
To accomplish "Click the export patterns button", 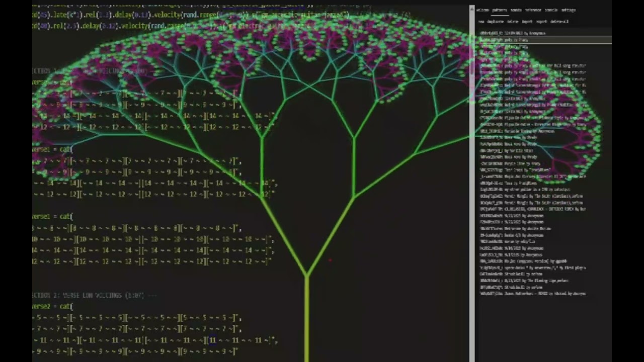I will pyautogui.click(x=541, y=22).
